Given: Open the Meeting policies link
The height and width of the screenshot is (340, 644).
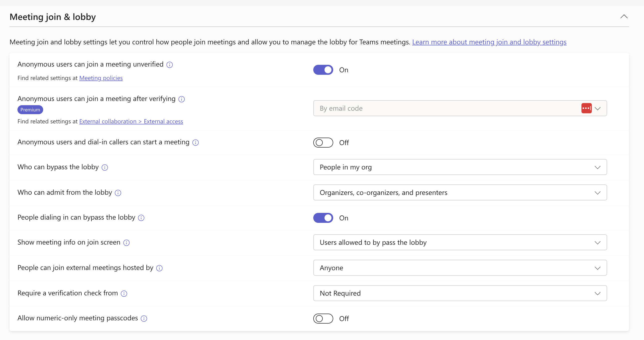Looking at the screenshot, I should pyautogui.click(x=101, y=78).
